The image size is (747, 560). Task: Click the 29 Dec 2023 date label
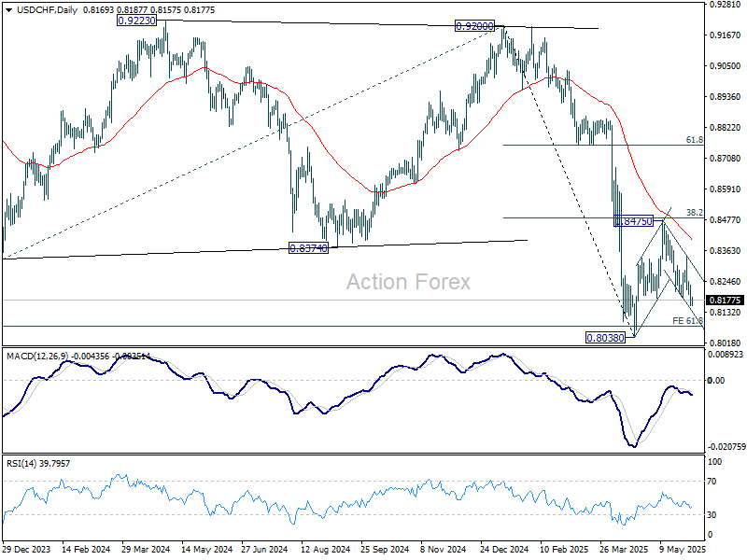pyautogui.click(x=25, y=551)
